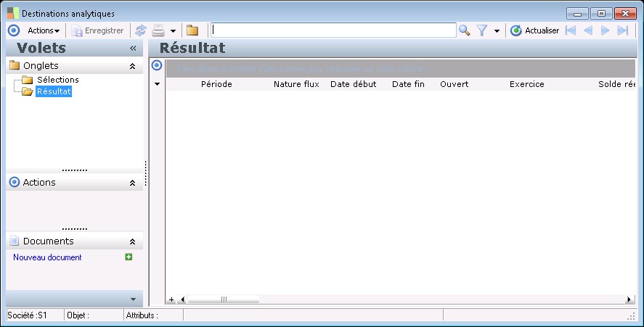The image size is (644, 327).
Task: Go to previous record arrow
Action: tap(588, 30)
